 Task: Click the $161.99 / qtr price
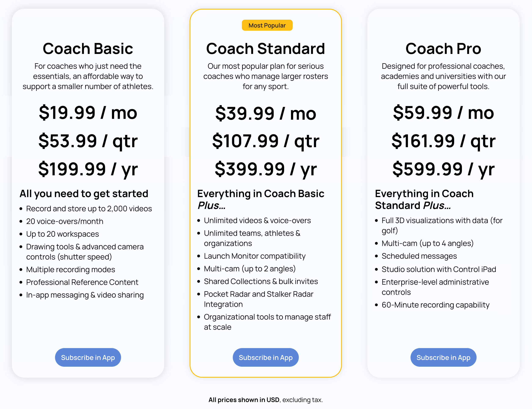(x=443, y=141)
